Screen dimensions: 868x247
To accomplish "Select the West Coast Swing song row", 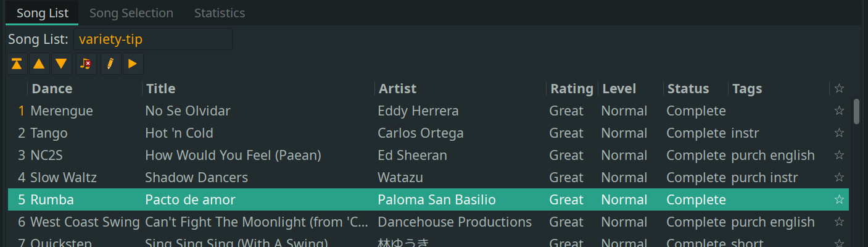I will point(247,222).
